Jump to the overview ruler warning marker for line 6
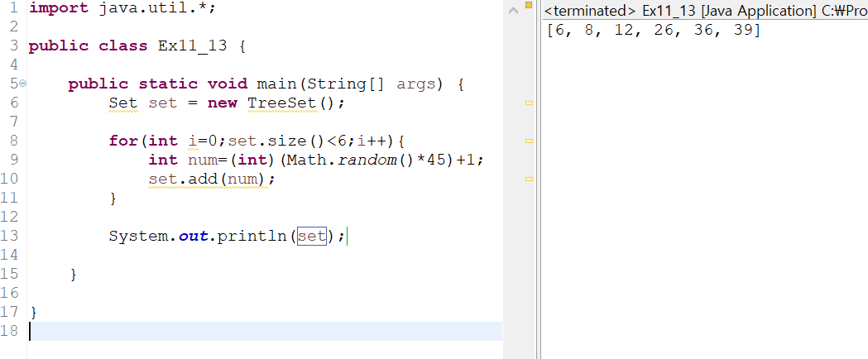This screenshot has height=359, width=868. pyautogui.click(x=529, y=103)
